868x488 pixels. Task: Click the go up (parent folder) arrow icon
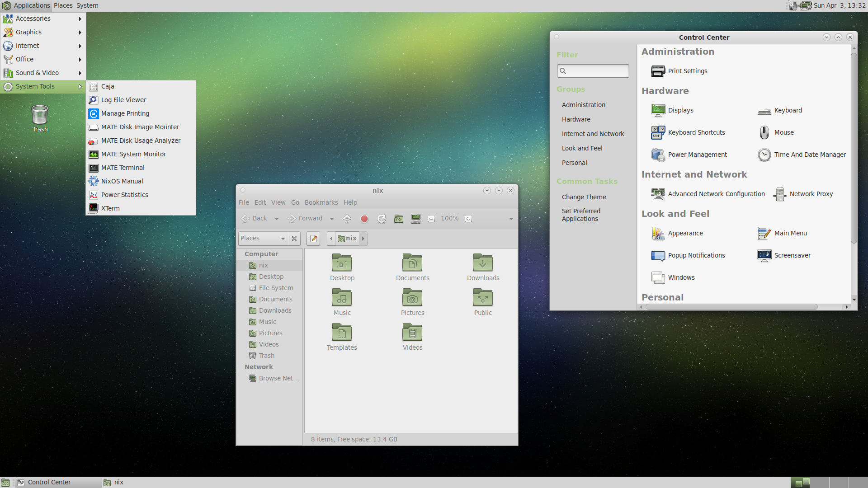(347, 219)
